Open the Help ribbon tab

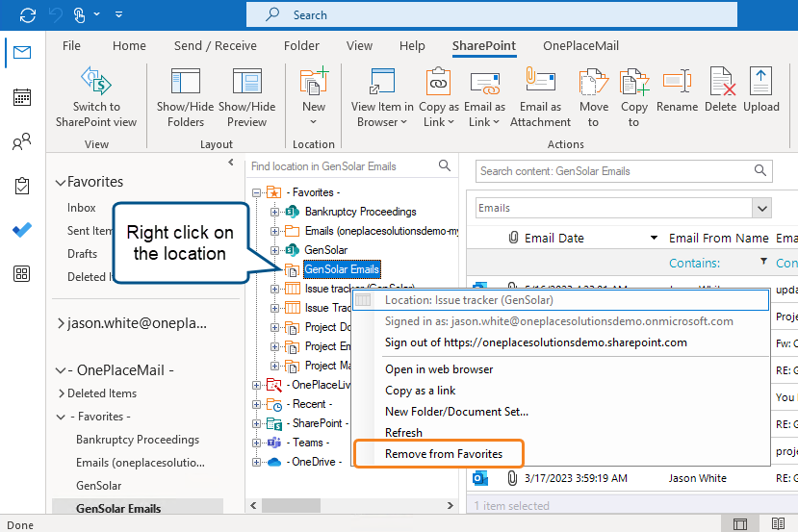pos(412,46)
